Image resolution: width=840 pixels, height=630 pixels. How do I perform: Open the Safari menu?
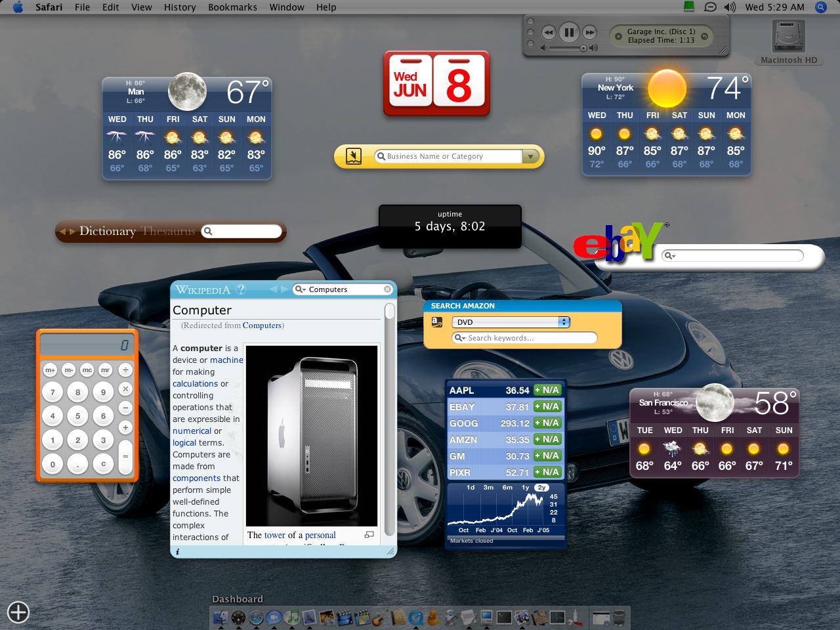click(49, 7)
